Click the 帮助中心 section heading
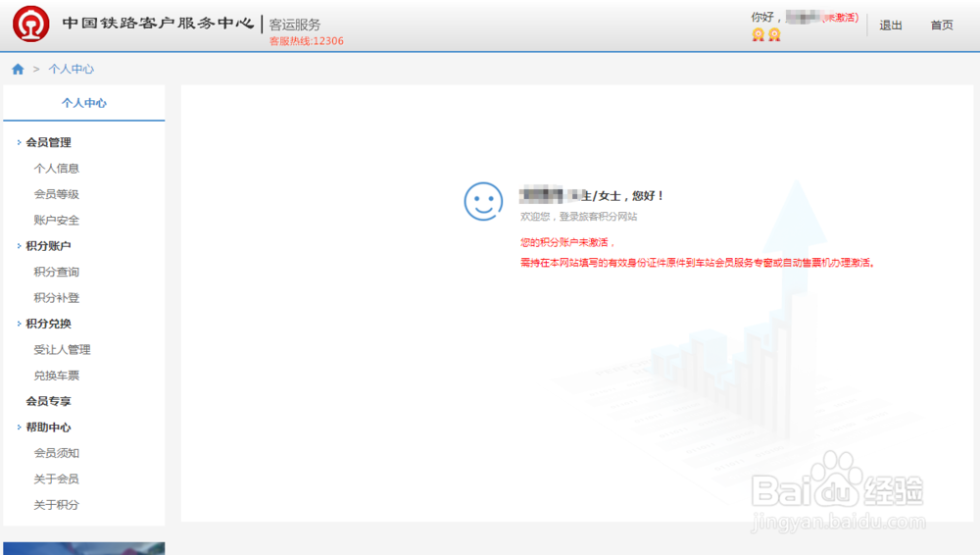The height and width of the screenshot is (555, 980). (x=48, y=428)
